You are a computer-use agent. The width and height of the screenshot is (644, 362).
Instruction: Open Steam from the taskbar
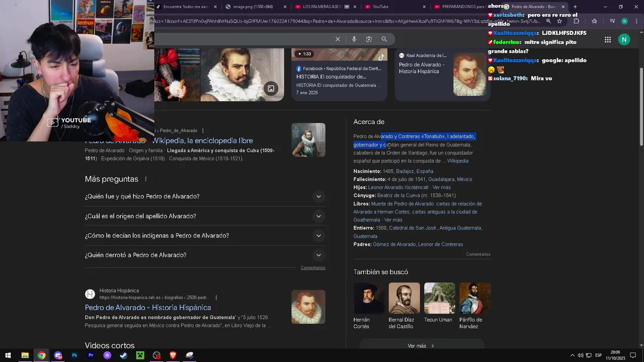[x=123, y=355]
